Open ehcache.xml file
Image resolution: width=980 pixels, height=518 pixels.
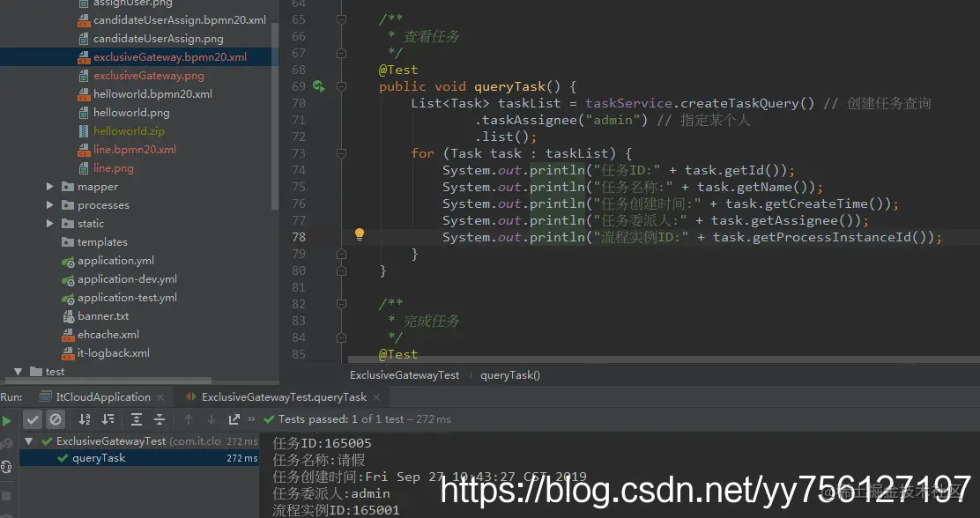click(x=100, y=334)
